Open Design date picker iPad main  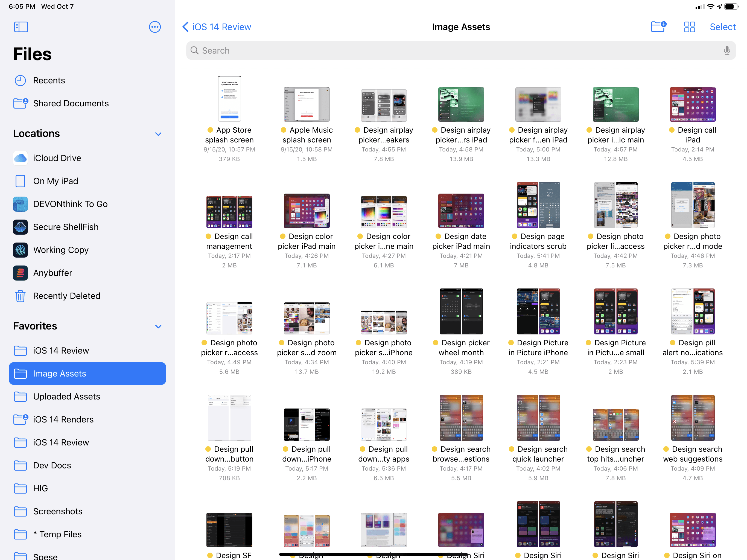(x=461, y=211)
